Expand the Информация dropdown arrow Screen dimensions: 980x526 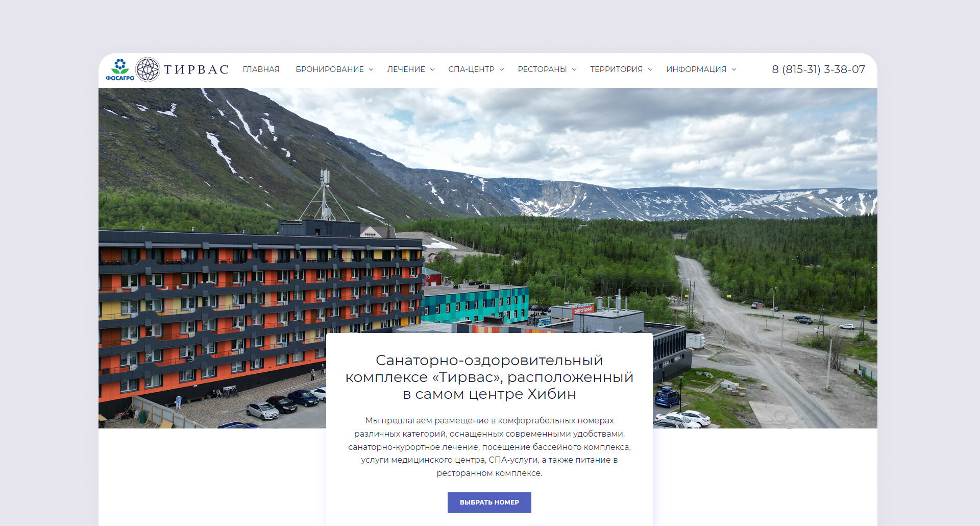[x=734, y=69]
